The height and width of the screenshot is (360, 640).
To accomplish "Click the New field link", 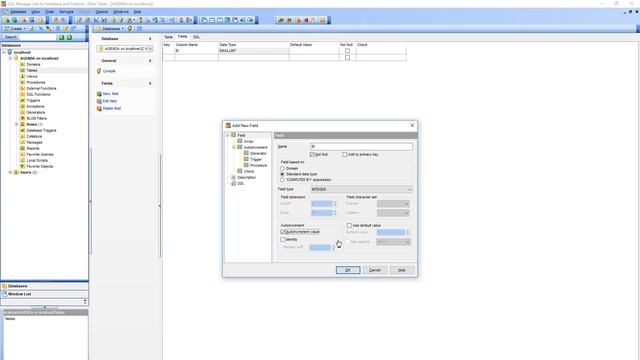I will click(x=111, y=94).
